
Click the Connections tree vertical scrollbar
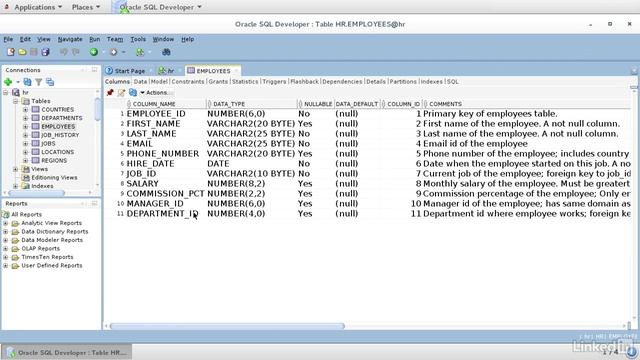(98, 109)
